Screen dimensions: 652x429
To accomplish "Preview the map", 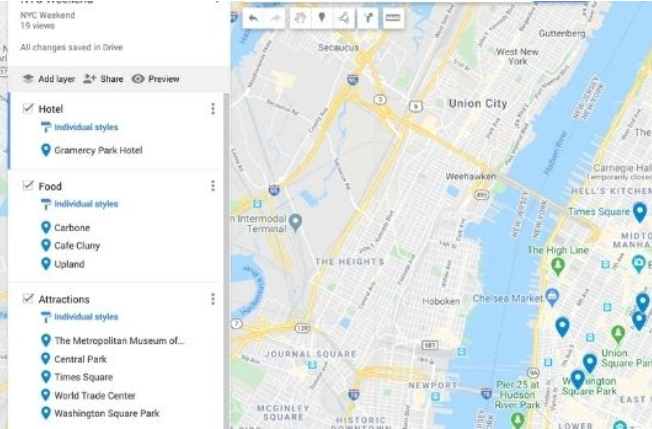I will pyautogui.click(x=156, y=79).
